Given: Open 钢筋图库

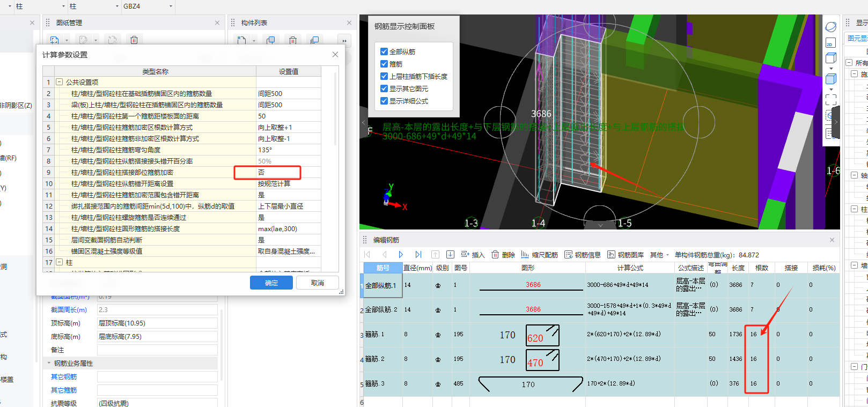Looking at the screenshot, I should [626, 255].
